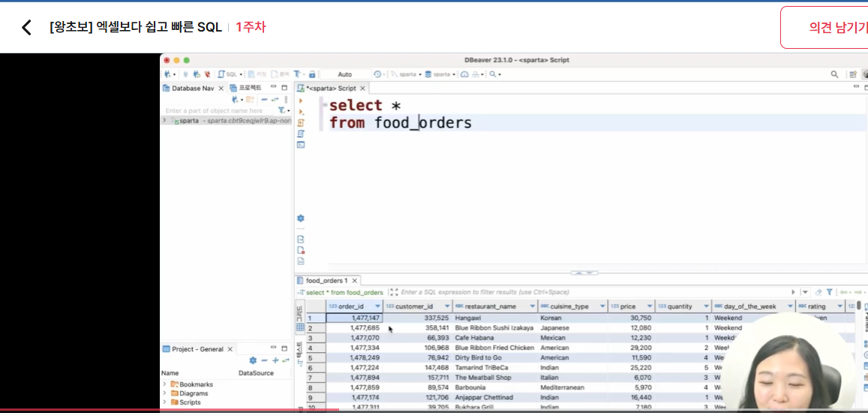868x413 pixels.
Task: Collapse all in the navigator panel
Action: pos(265,100)
